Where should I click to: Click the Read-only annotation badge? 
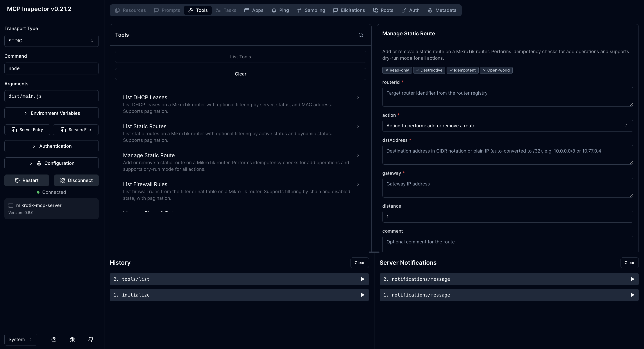pyautogui.click(x=397, y=70)
